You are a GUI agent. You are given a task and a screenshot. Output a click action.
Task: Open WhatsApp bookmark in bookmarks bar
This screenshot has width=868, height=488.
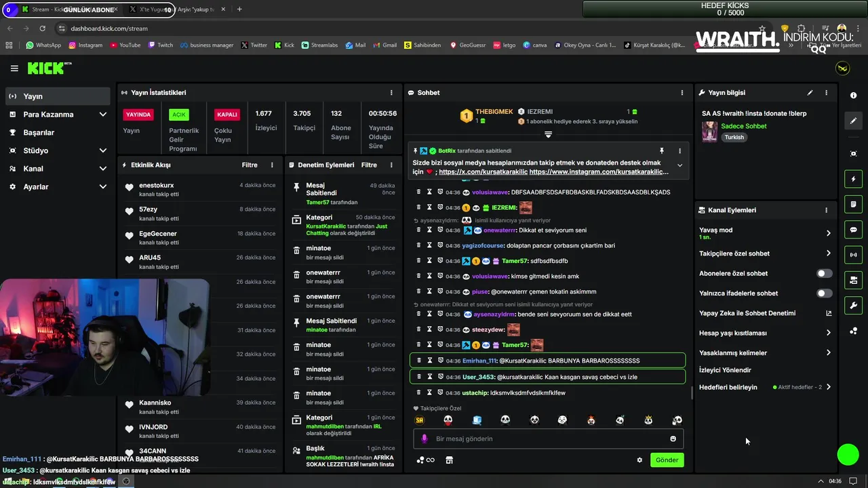coord(43,45)
